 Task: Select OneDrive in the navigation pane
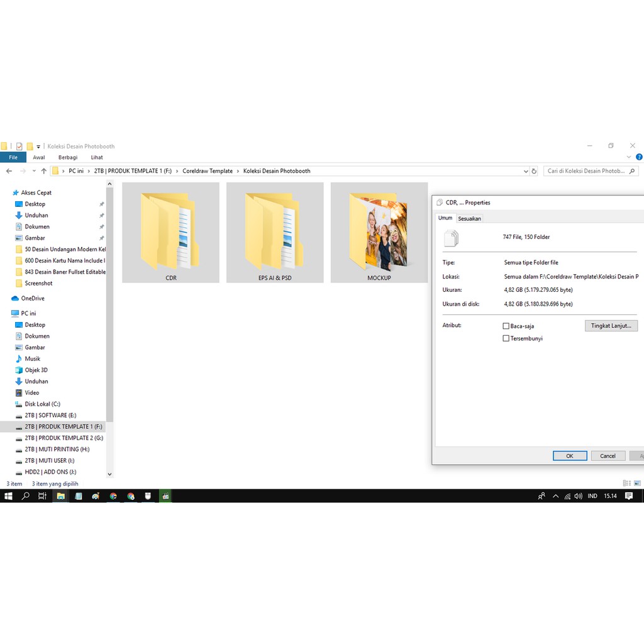(x=32, y=298)
